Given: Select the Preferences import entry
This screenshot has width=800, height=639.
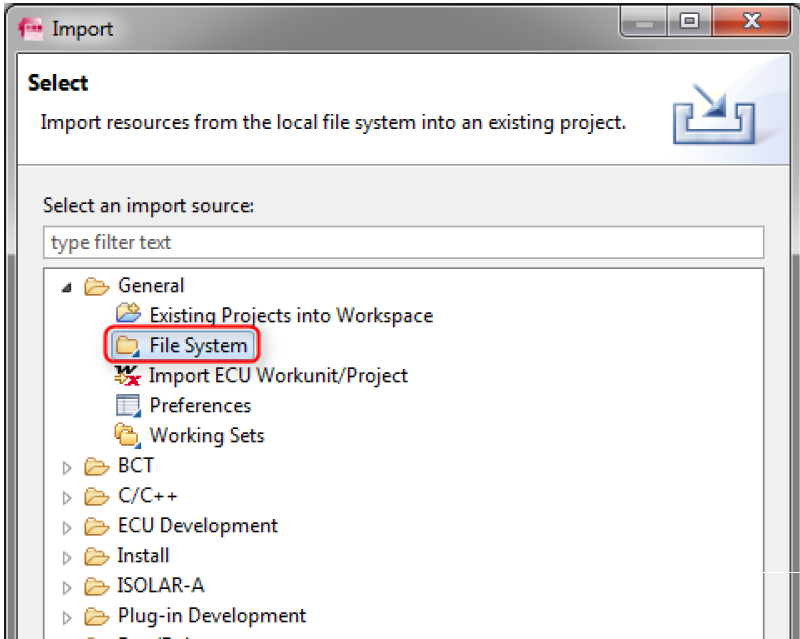Looking at the screenshot, I should (200, 406).
